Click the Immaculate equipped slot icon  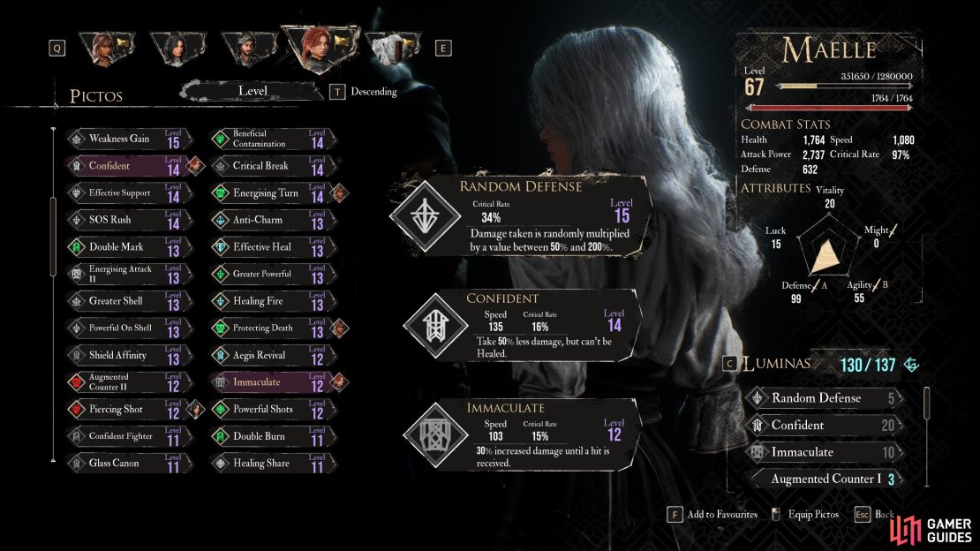tap(435, 435)
